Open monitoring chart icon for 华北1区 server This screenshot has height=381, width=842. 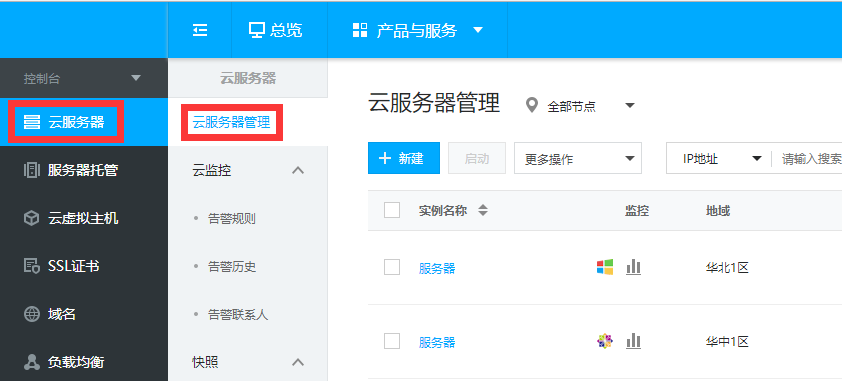634,267
